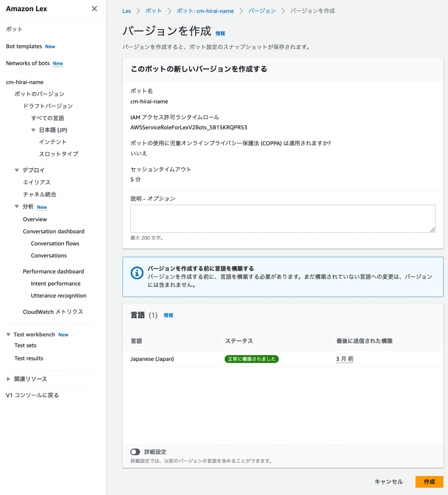448x495 pixels.
Task: Go to Lex in the breadcrumb
Action: coord(127,11)
